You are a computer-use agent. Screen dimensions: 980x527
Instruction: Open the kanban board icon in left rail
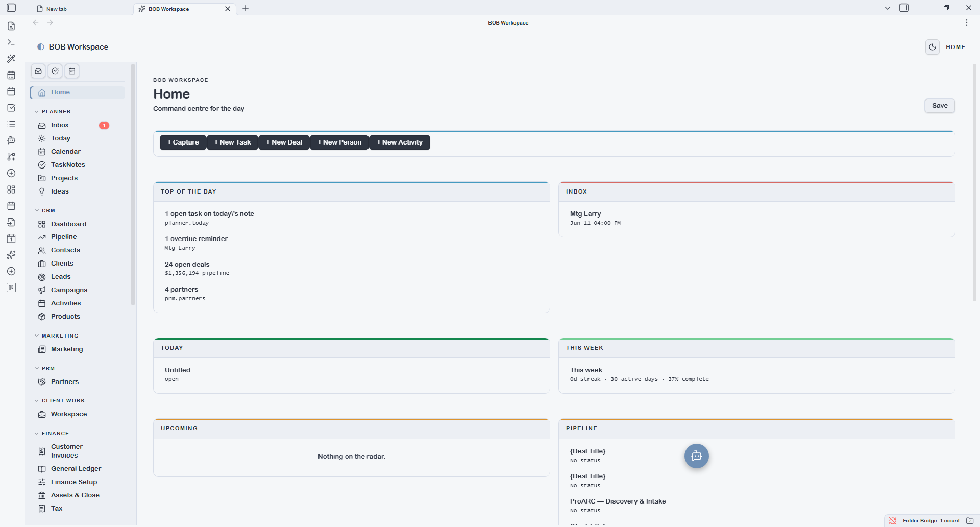pos(11,288)
